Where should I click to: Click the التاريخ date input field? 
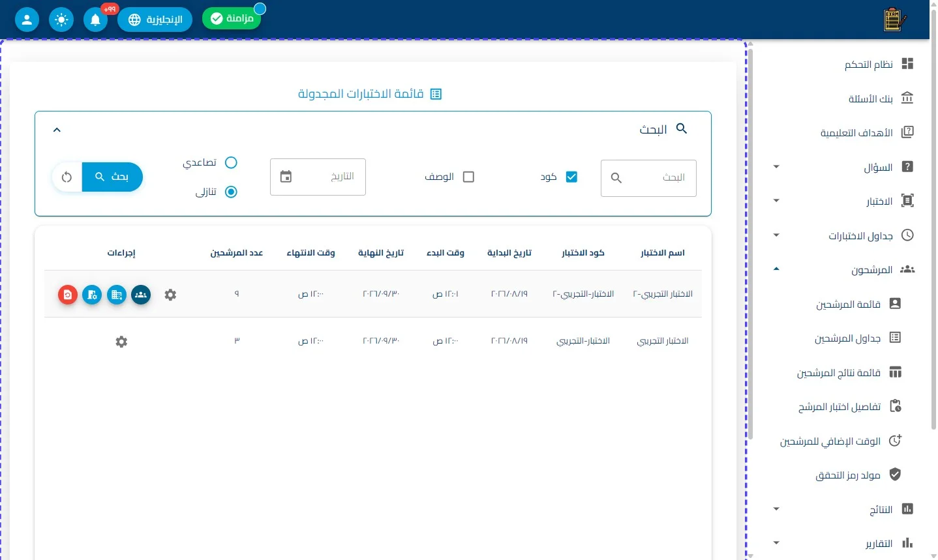318,177
